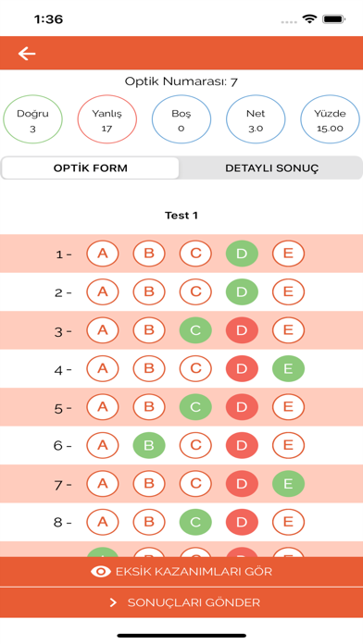Select the Optik Form tab
Viewport: 363px width, 644px height.
[91, 168]
